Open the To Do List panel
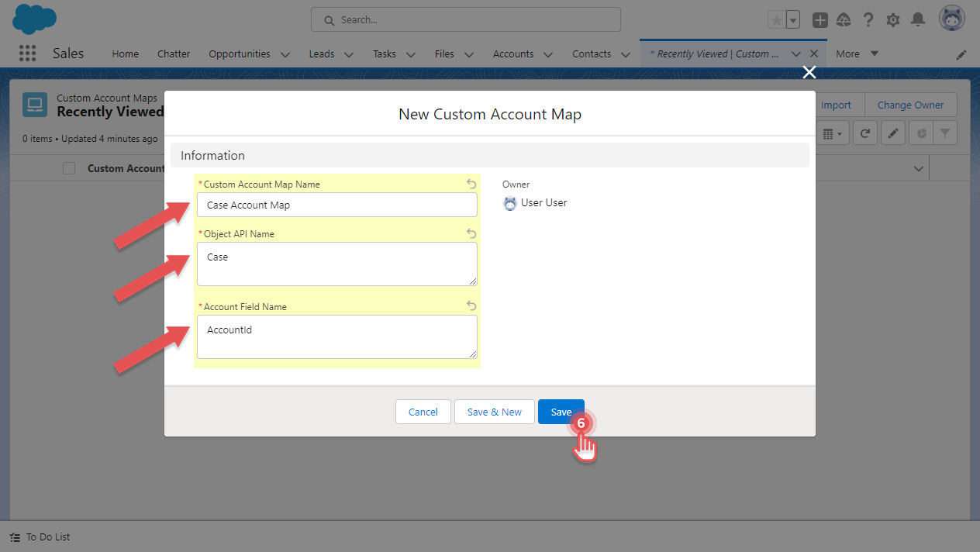The height and width of the screenshot is (552, 980). pos(39,536)
